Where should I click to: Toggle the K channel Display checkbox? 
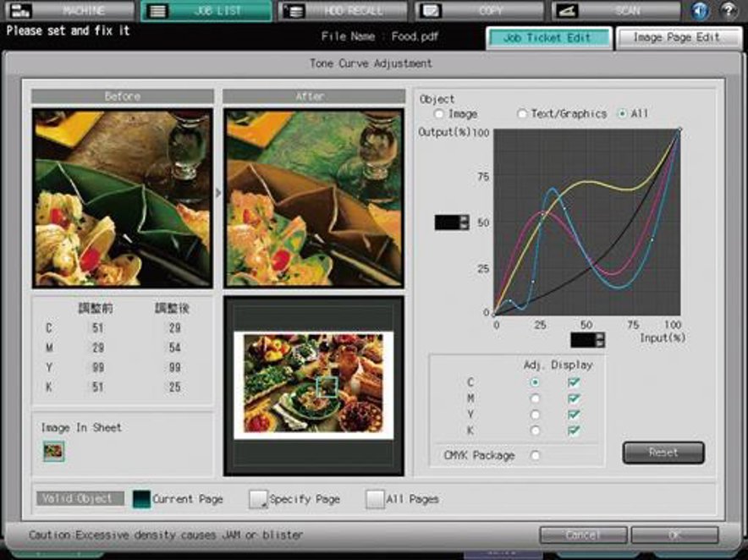coord(574,431)
